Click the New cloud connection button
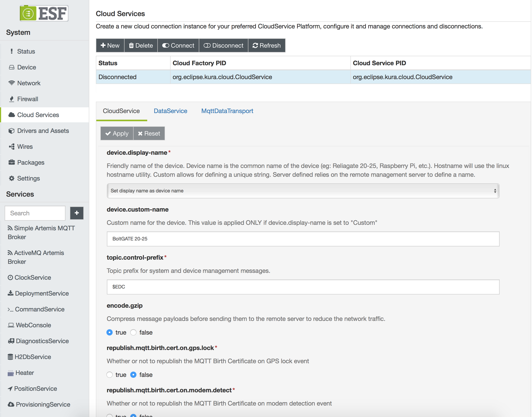 point(110,45)
